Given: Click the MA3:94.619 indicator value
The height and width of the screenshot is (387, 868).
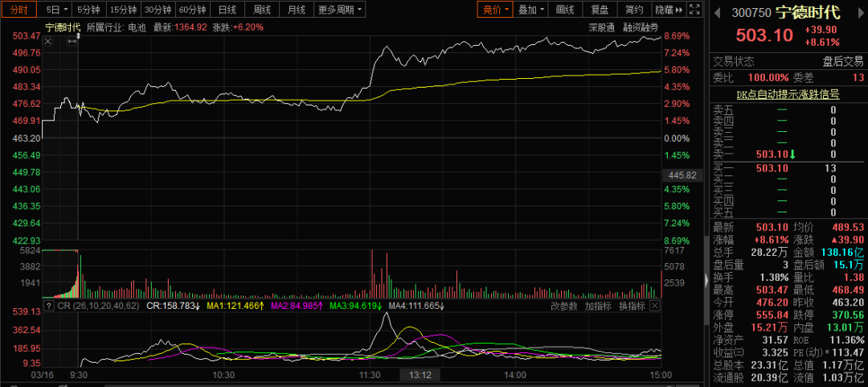Looking at the screenshot, I should coord(356,306).
